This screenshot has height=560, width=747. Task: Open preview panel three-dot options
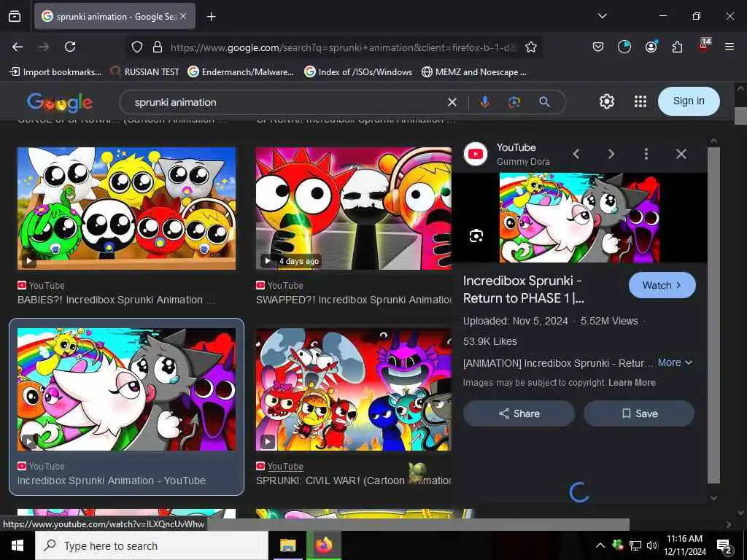point(646,154)
